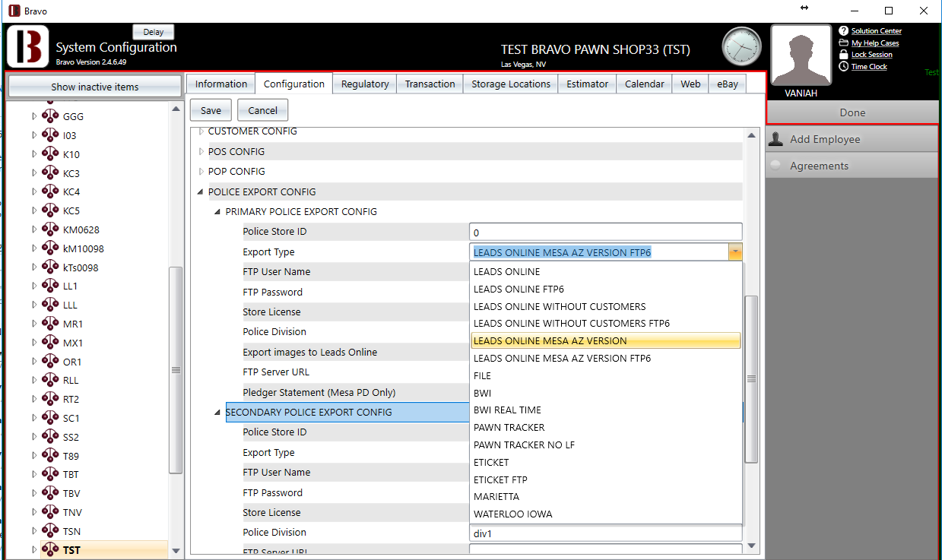Click the VANIAH user avatar picture
The height and width of the screenshot is (560, 942).
click(801, 55)
